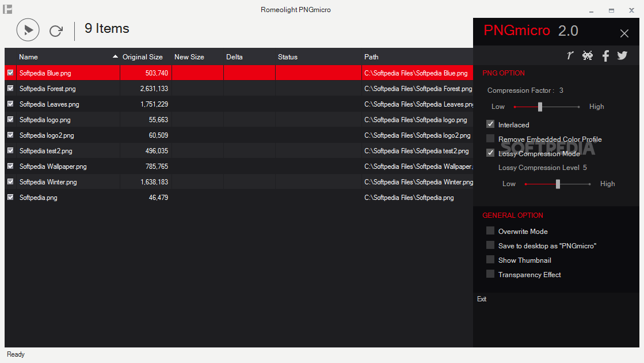Enable Save to desktop as PNGmicro

tap(490, 245)
